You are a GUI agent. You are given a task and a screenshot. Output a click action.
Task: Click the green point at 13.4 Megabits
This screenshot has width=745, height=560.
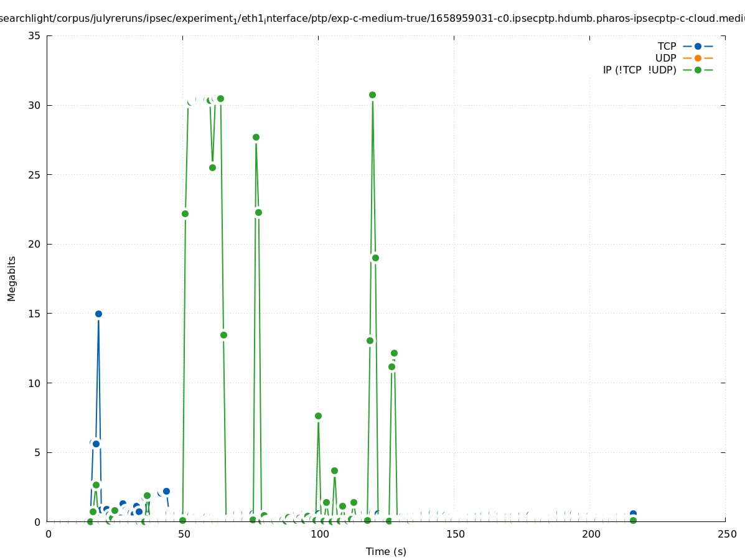click(x=223, y=335)
